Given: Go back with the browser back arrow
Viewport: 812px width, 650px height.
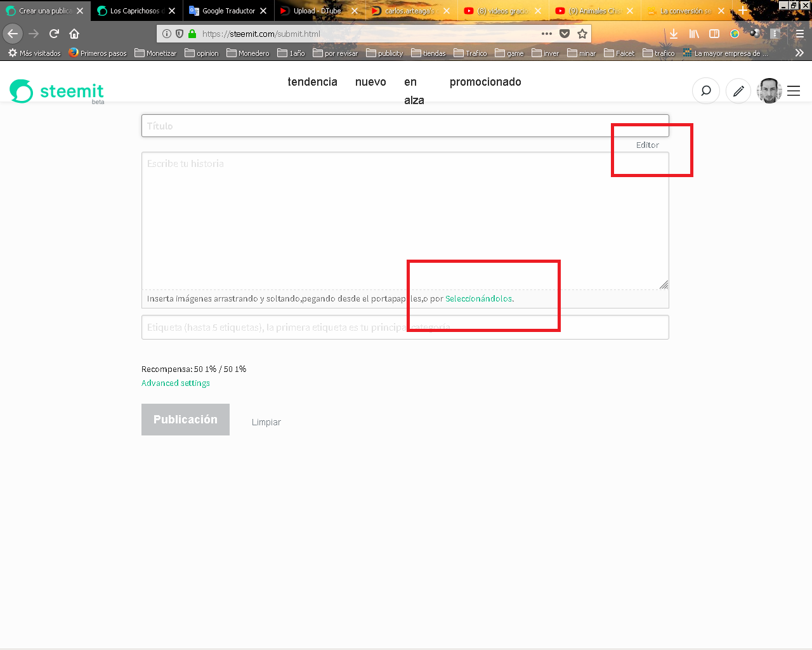Looking at the screenshot, I should 13,34.
